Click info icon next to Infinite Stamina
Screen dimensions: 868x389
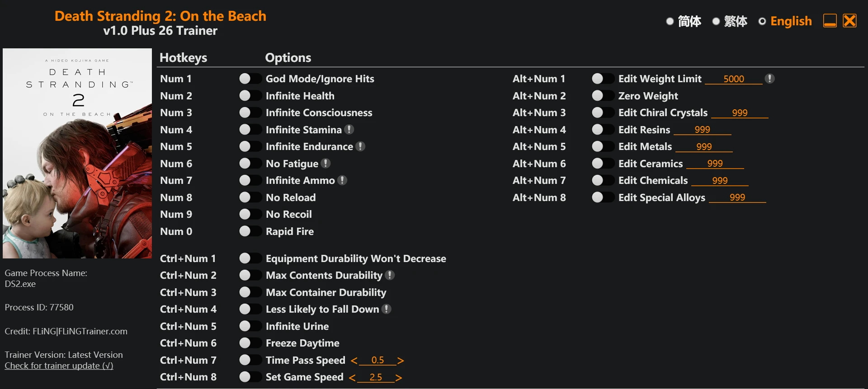pyautogui.click(x=349, y=130)
